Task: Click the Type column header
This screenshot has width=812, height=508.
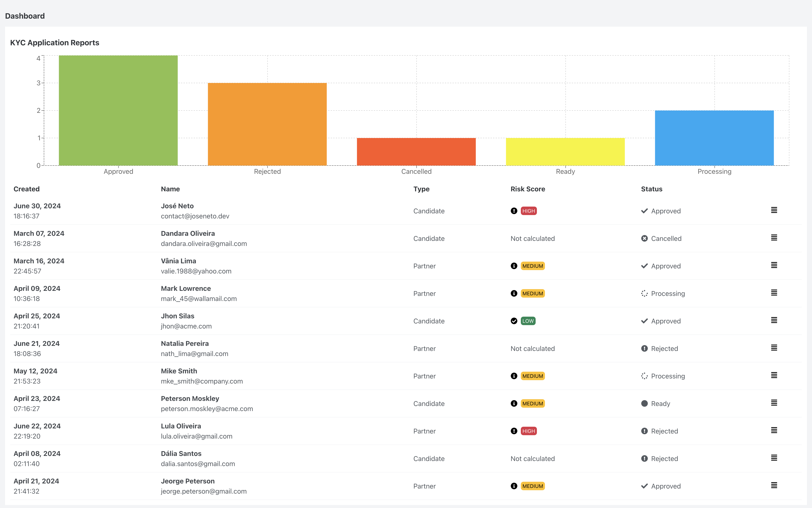Action: click(x=421, y=189)
